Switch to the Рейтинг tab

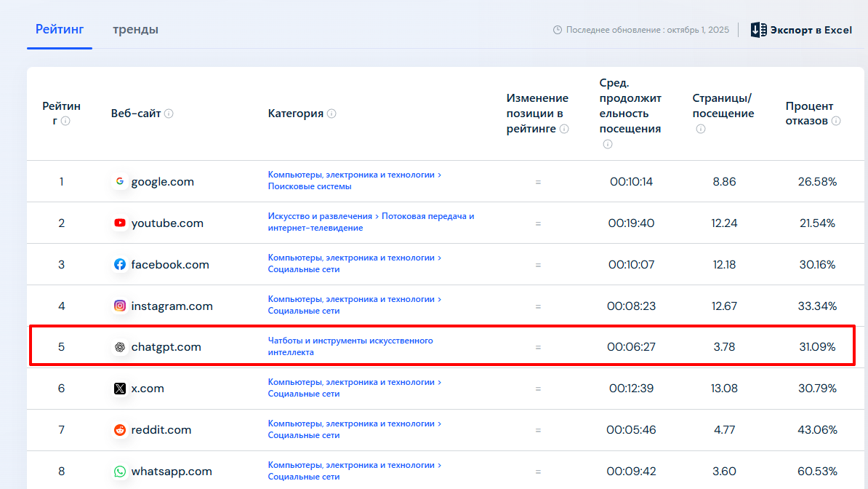pos(60,29)
